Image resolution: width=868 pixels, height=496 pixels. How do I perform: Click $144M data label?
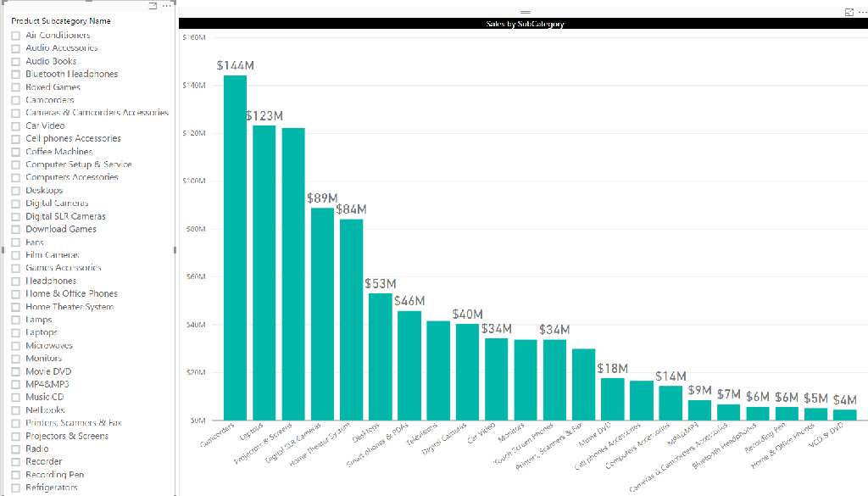tap(236, 65)
